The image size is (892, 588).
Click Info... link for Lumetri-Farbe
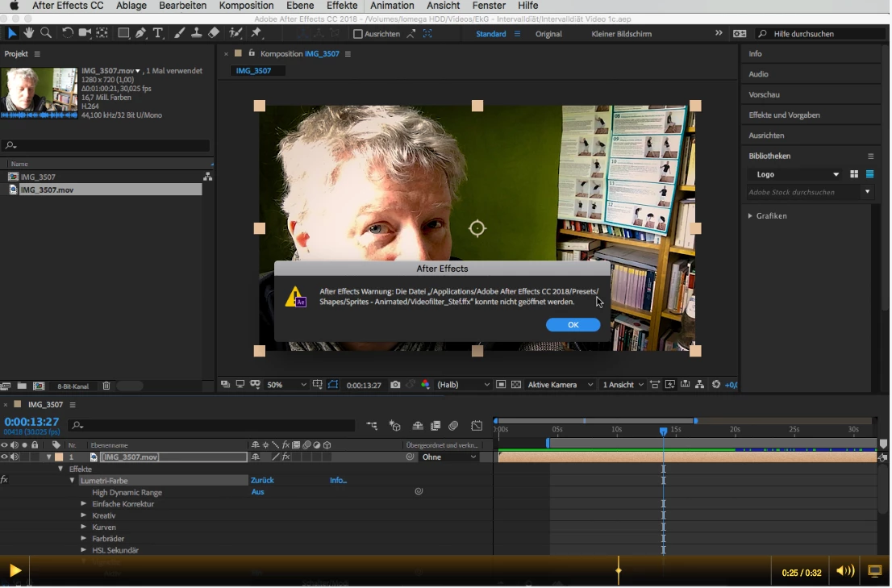(x=338, y=481)
